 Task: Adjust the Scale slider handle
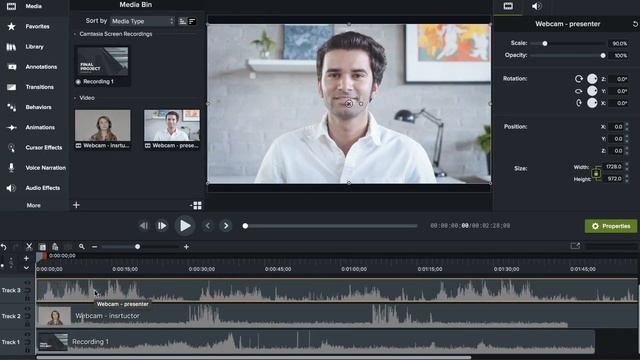coord(544,43)
